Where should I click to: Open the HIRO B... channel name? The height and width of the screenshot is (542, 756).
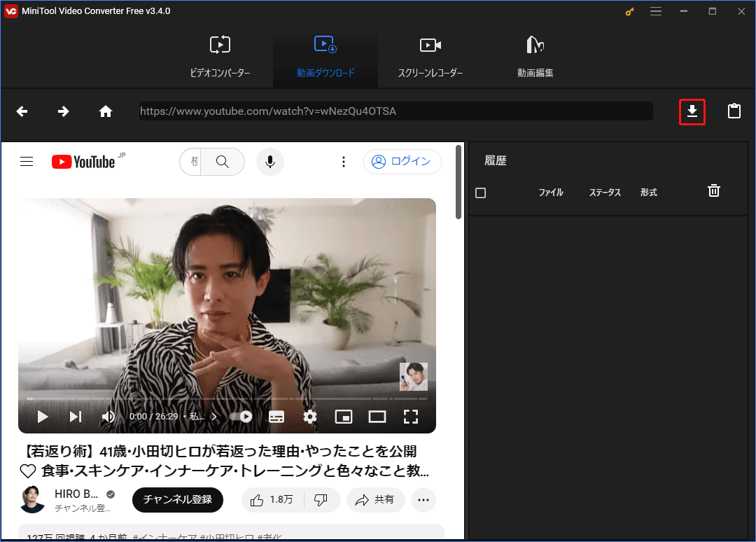click(x=76, y=494)
